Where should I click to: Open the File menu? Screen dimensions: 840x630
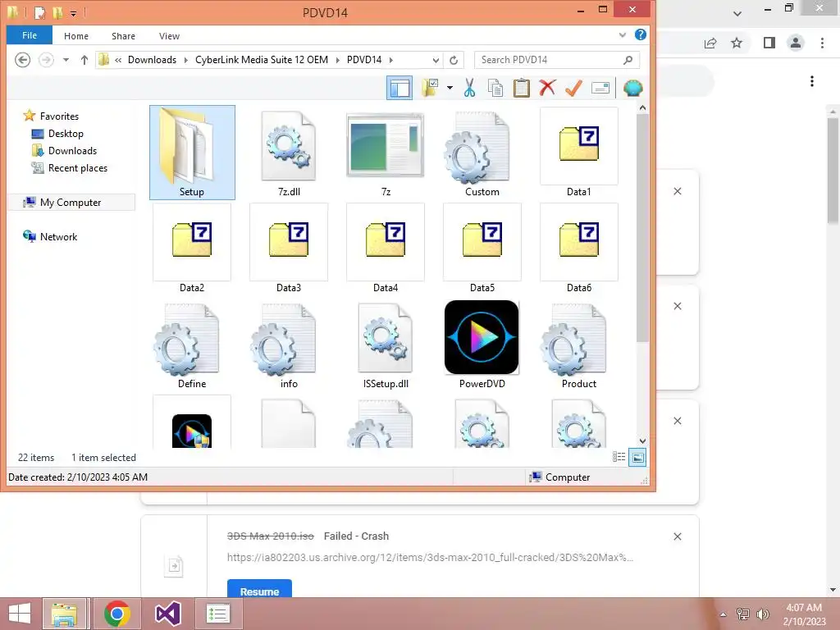pos(30,35)
